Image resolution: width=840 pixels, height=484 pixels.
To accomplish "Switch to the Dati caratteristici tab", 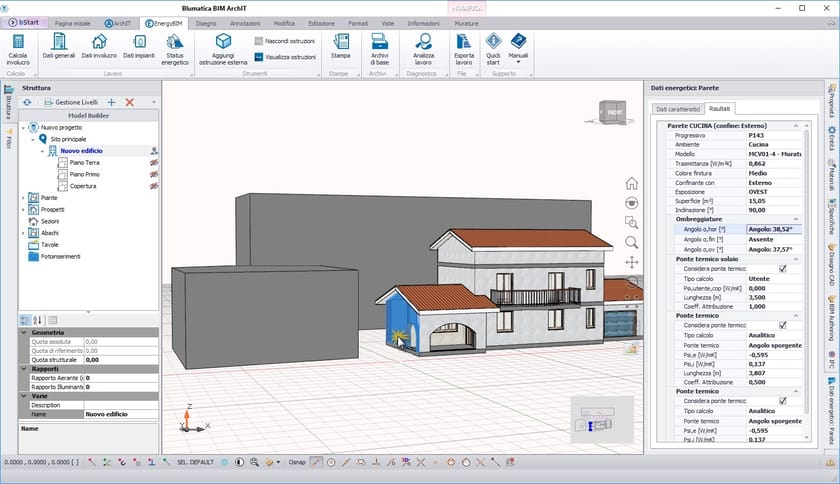I will point(676,108).
